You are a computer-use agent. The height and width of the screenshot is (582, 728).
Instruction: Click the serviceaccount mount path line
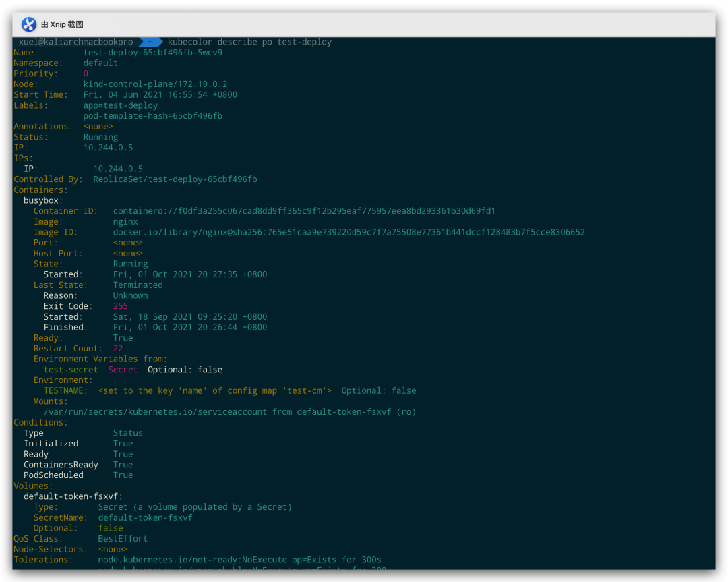click(x=230, y=411)
